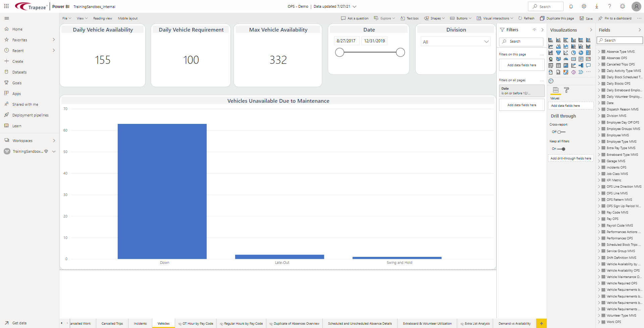Open Power BI notifications bell

[571, 6]
